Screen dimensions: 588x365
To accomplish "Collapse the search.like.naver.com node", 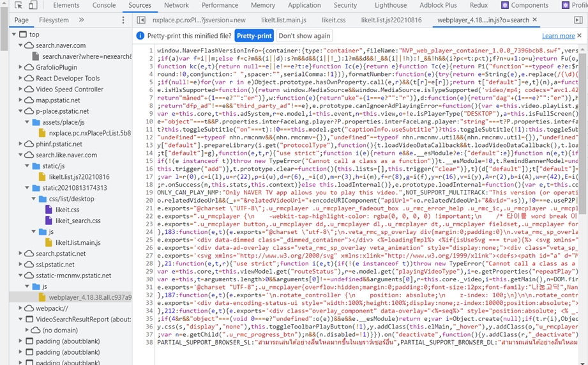I will coord(20,155).
